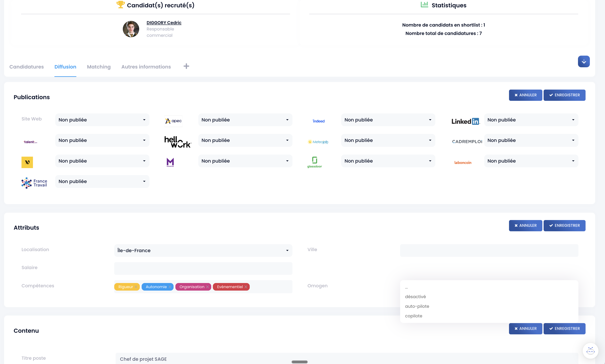This screenshot has height=364, width=605.
Task: Open the chatbot assistant bubble
Action: pos(590,351)
